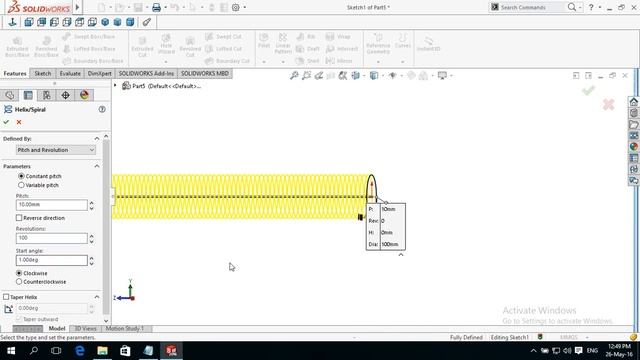Switch to the Sketch tab
This screenshot has width=640, height=360.
[43, 73]
